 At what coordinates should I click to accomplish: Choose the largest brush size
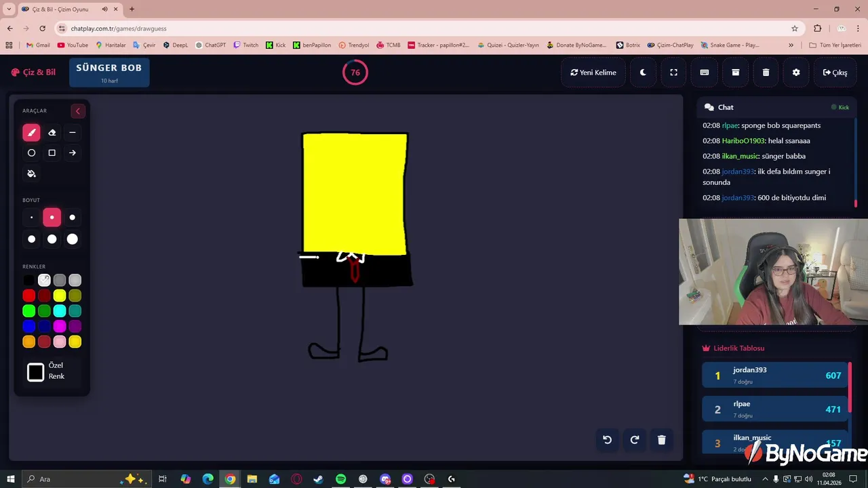(73, 239)
